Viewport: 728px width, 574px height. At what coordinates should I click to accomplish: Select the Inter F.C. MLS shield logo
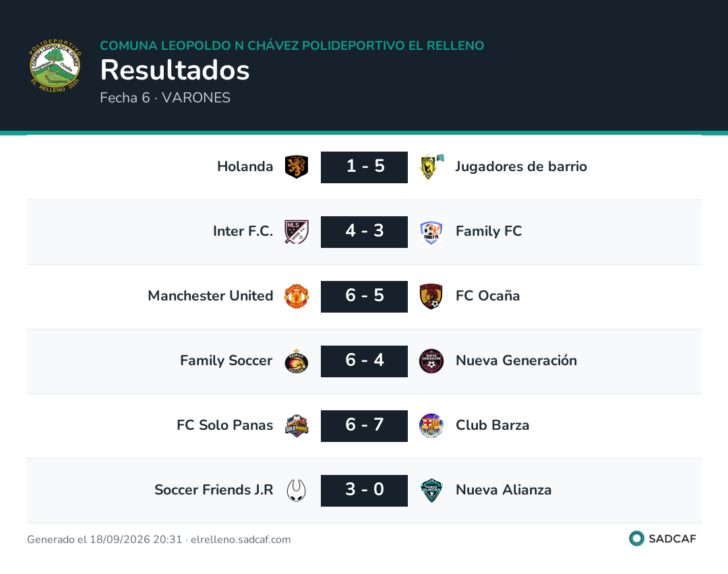point(296,232)
